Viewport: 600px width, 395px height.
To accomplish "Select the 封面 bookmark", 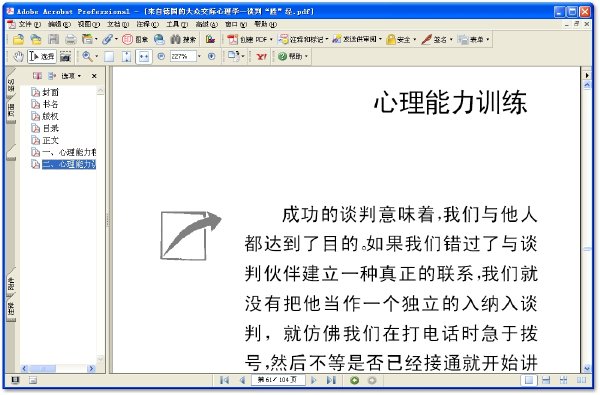I will [x=45, y=92].
